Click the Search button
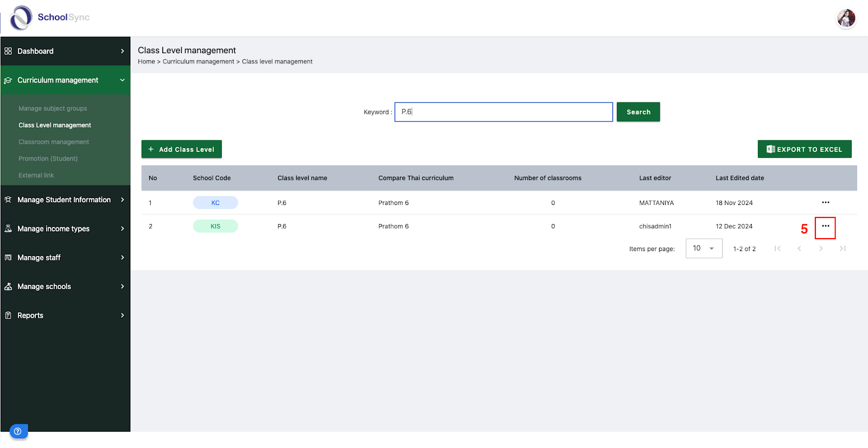The height and width of the screenshot is (448, 868). click(638, 112)
